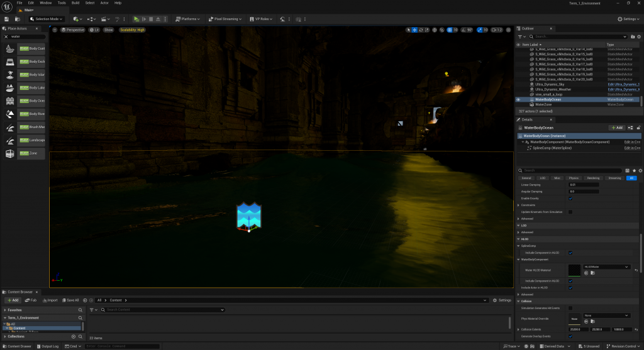Select the Water Landscape Brush icon
The image size is (644, 350).
pos(10,140)
